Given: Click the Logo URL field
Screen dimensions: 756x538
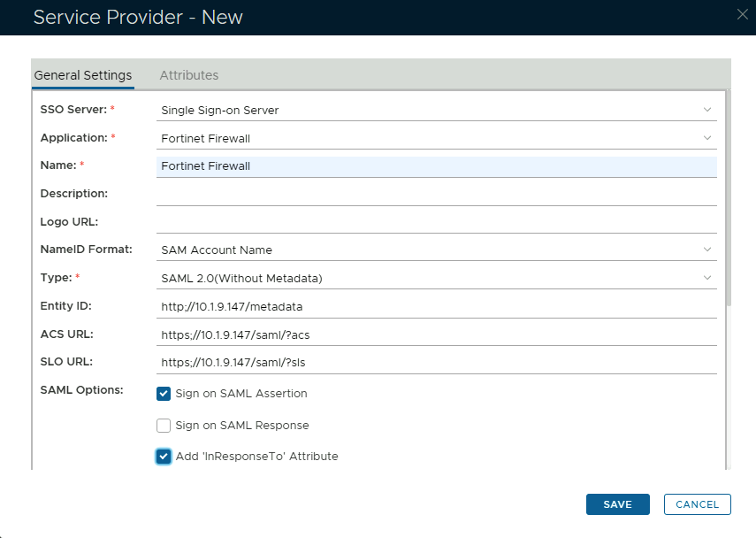Looking at the screenshot, I should coord(436,221).
